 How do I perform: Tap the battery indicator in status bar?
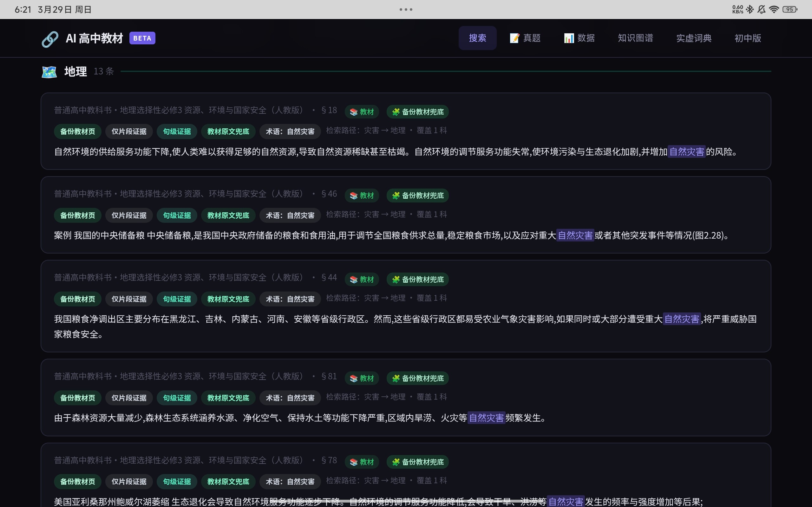789,10
